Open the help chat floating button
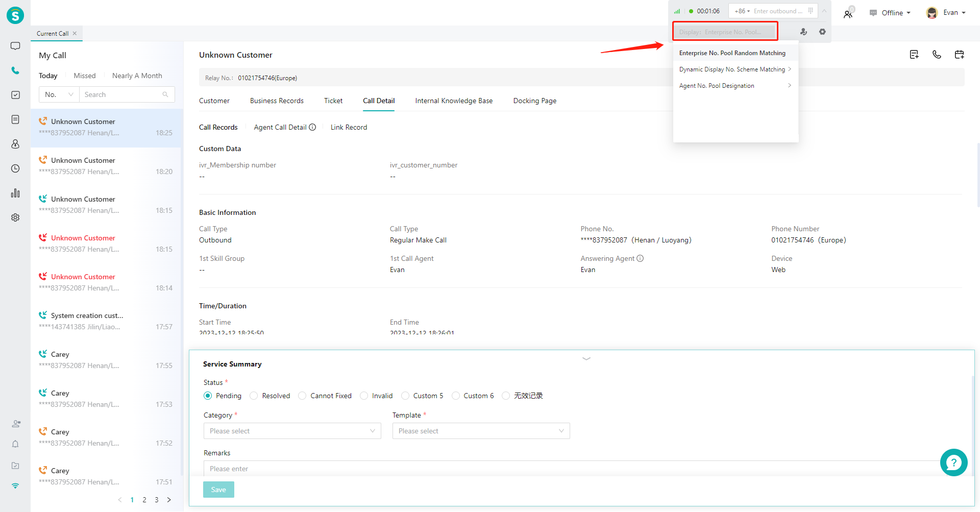The width and height of the screenshot is (980, 512). 953,462
